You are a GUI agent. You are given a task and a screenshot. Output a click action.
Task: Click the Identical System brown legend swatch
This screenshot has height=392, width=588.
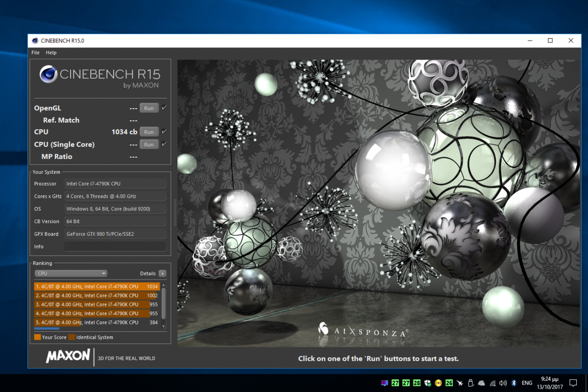pyautogui.click(x=72, y=337)
